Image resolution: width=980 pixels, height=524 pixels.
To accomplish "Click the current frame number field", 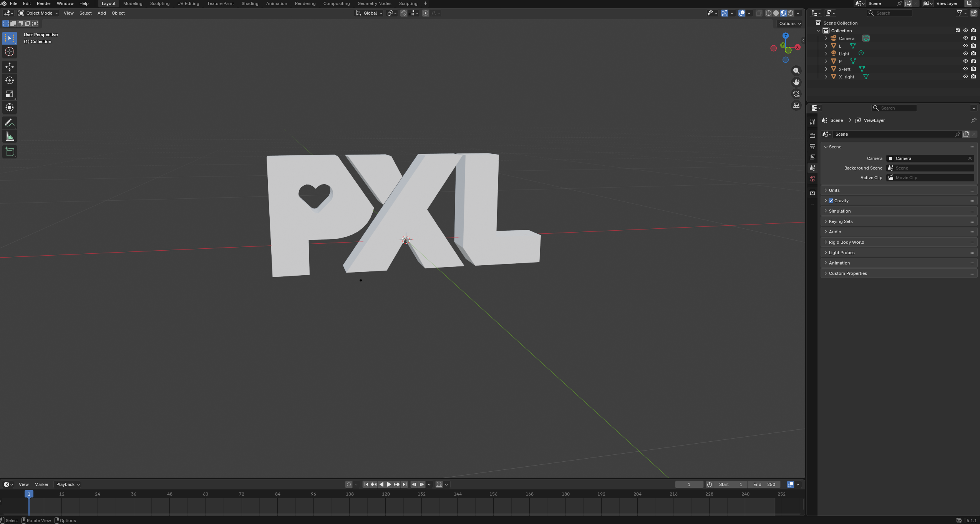I will pos(689,484).
